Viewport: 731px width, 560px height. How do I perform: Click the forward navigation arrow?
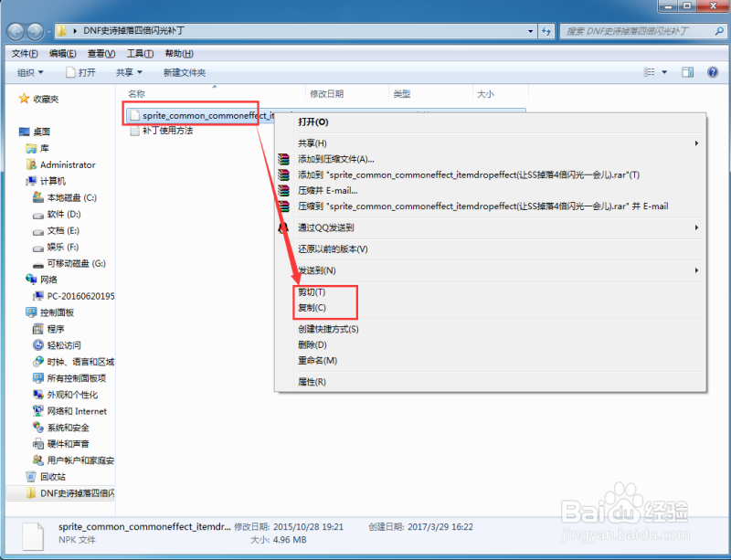(x=35, y=31)
